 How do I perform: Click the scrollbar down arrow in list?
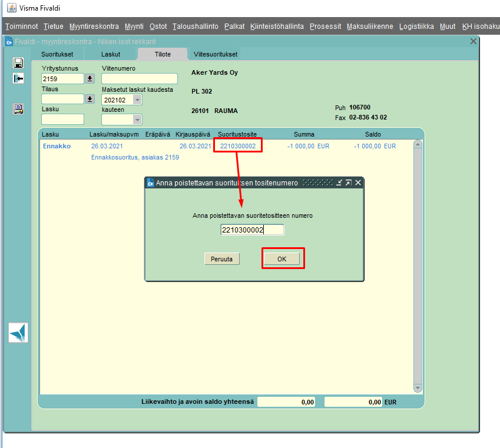418,388
